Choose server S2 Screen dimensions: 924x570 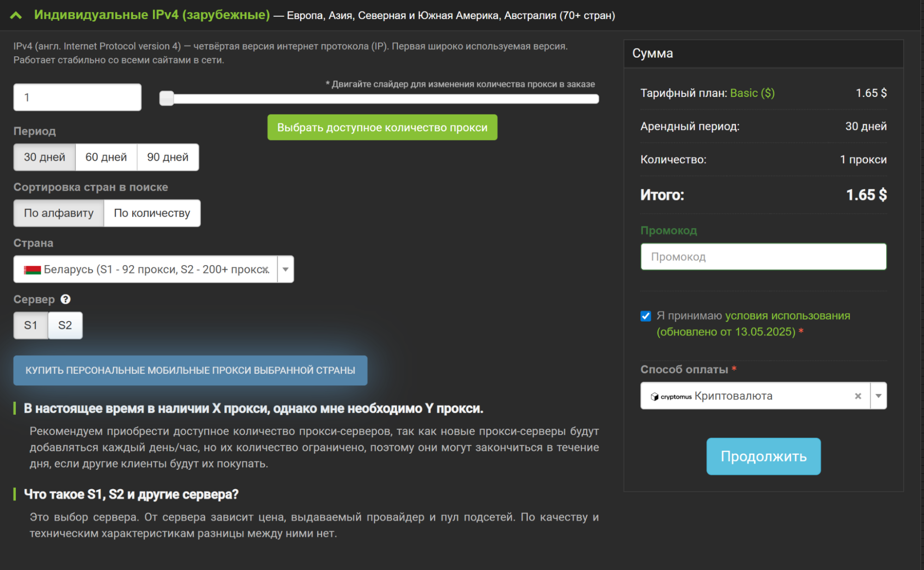pyautogui.click(x=65, y=325)
